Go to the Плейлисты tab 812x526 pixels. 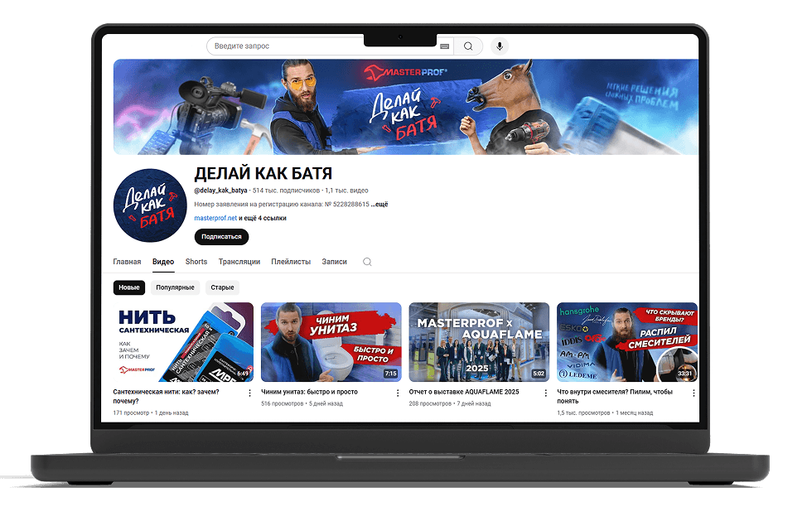click(x=291, y=262)
